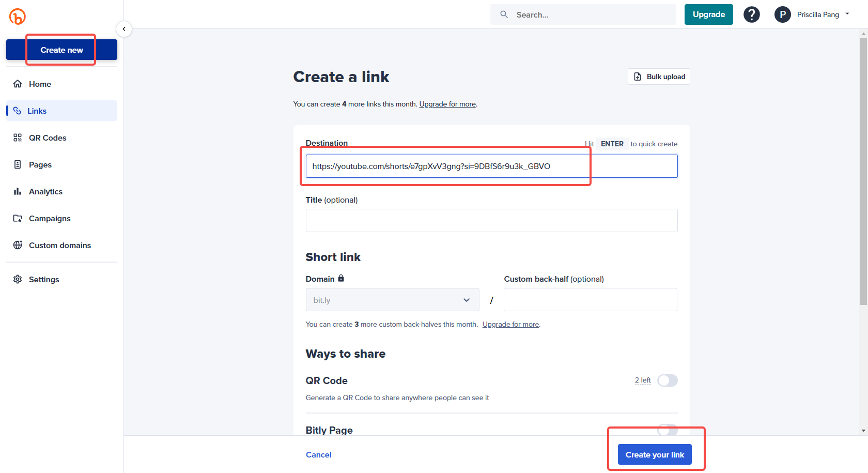The height and width of the screenshot is (473, 868).
Task: Click the Create a link heading
Action: [341, 77]
